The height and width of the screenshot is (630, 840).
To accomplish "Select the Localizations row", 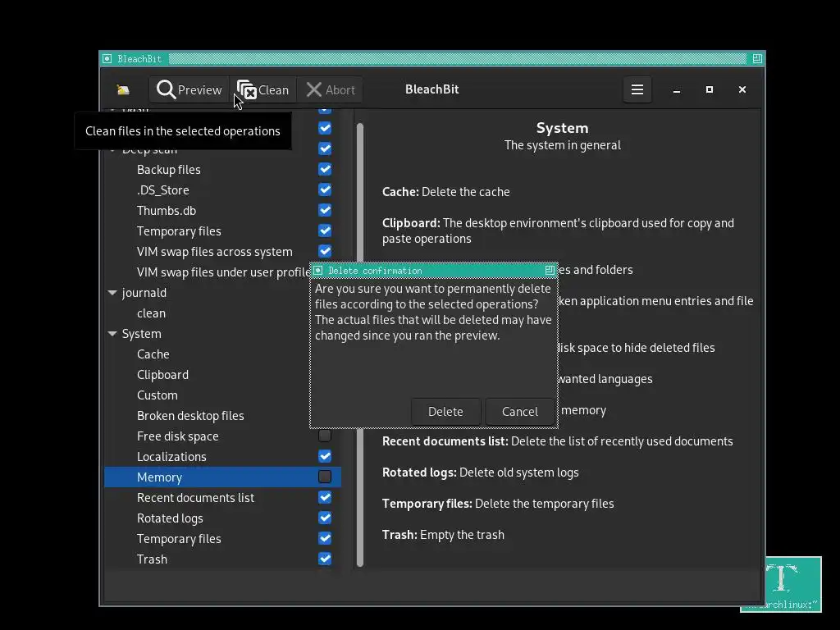I will tap(222, 456).
